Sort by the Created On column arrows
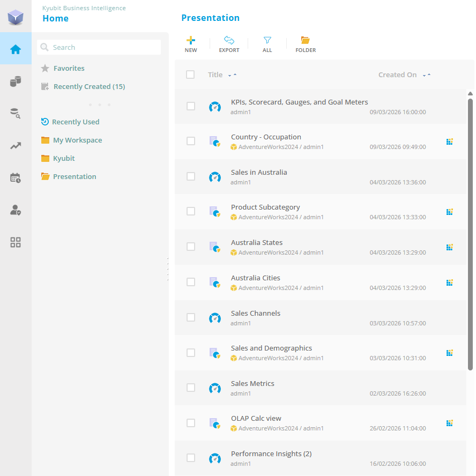476x476 pixels. [x=426, y=75]
